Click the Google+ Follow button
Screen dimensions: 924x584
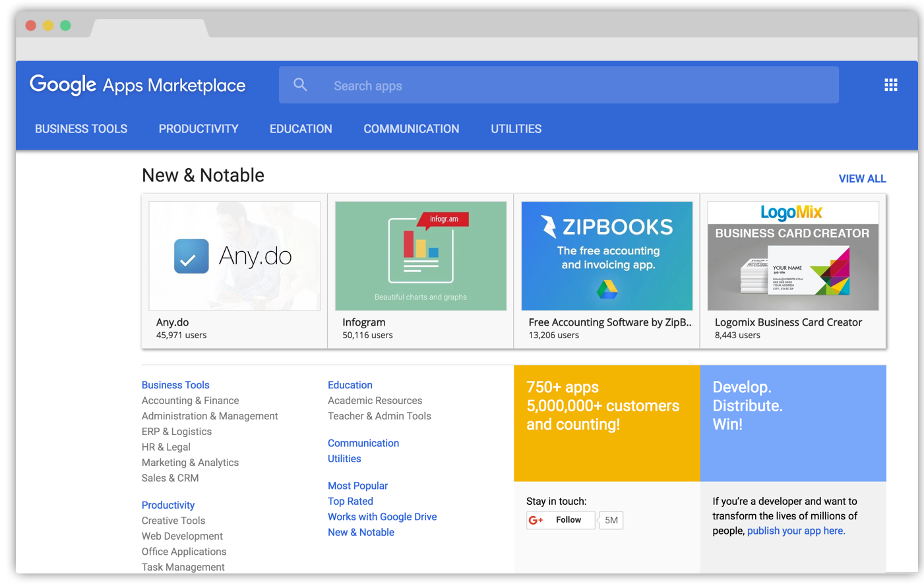[561, 520]
